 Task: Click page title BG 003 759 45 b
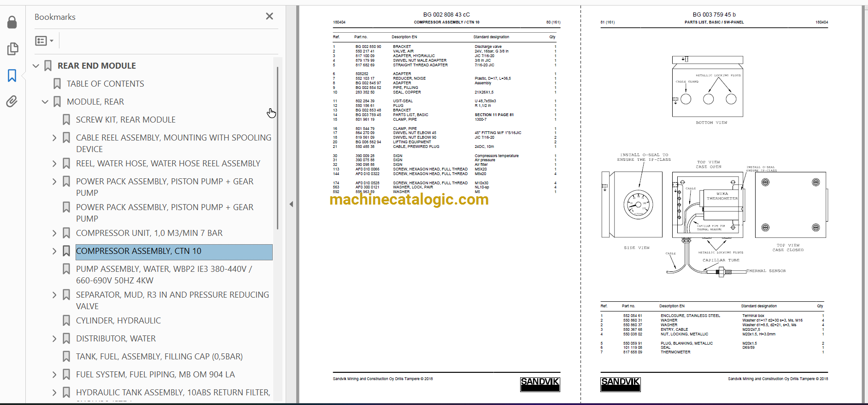(x=714, y=15)
